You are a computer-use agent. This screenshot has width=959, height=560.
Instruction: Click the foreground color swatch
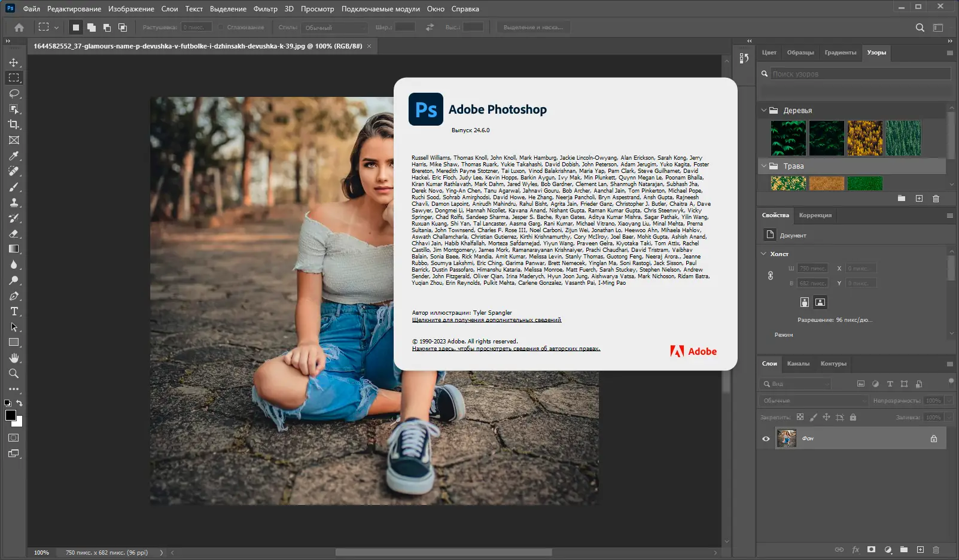10,415
